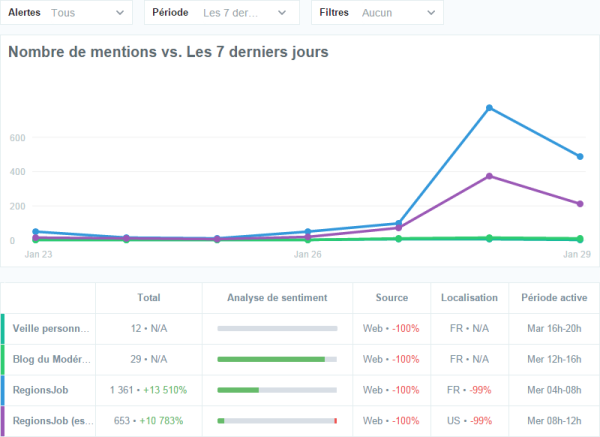Expand the Période dropdown
Screen dimensions: 600x437
[222, 13]
